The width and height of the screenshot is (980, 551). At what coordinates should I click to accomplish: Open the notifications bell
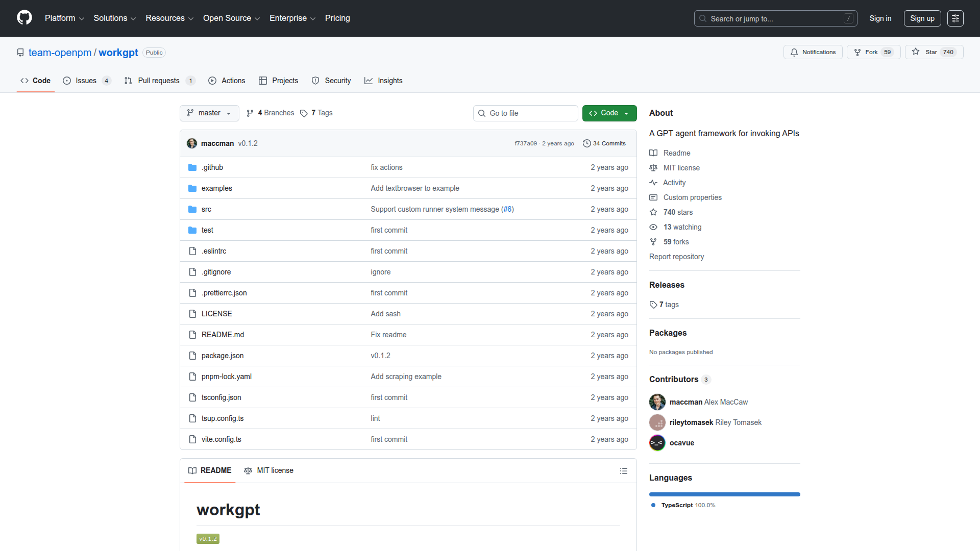(x=794, y=52)
